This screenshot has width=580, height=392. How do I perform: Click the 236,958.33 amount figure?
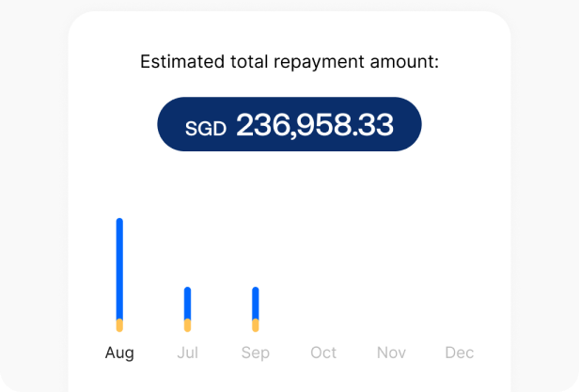click(x=314, y=125)
